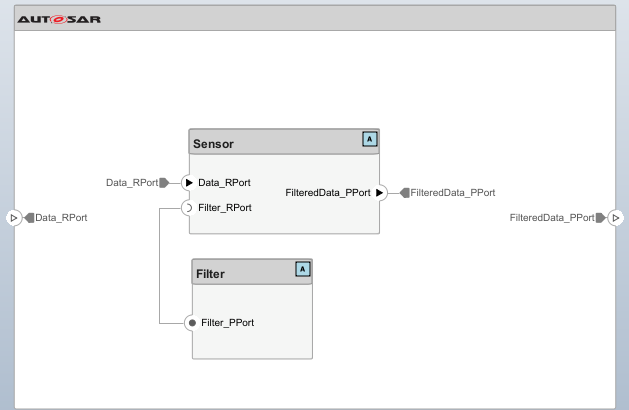Select the Filter_PPort dot port on Filter's edge
Image resolution: width=629 pixels, height=410 pixels.
click(x=192, y=322)
